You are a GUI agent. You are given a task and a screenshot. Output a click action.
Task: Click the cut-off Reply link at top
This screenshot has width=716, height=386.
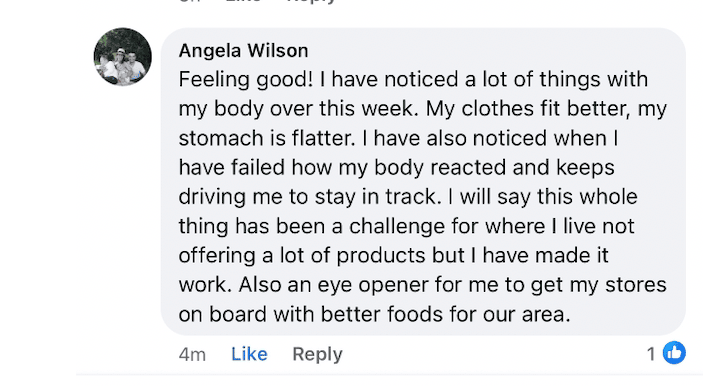(311, 1)
